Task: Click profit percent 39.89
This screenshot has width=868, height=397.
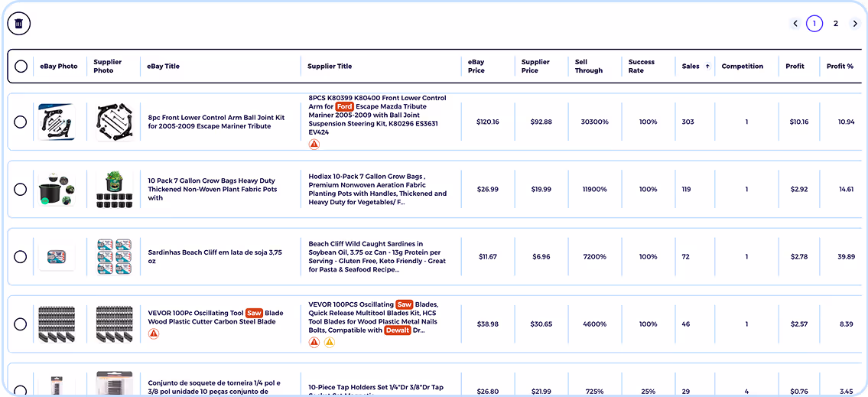Action: [x=847, y=257]
